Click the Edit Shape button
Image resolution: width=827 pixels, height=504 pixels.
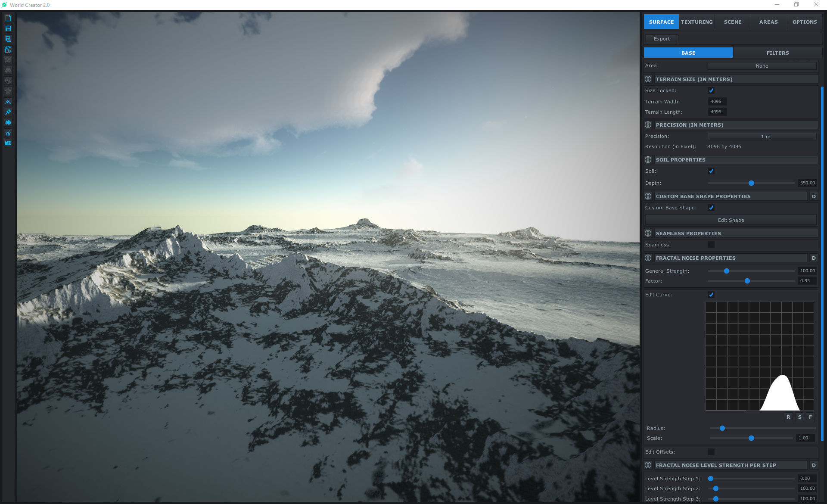pos(731,220)
